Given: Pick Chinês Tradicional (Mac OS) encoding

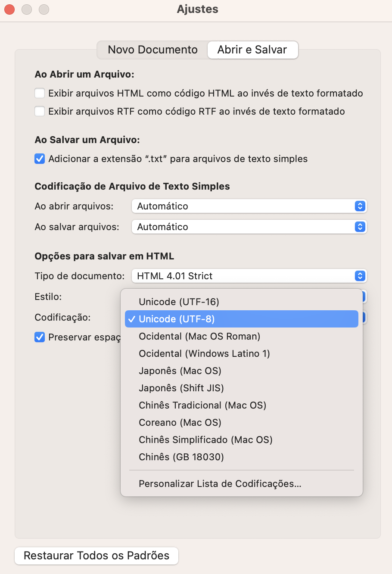Looking at the screenshot, I should point(202,405).
